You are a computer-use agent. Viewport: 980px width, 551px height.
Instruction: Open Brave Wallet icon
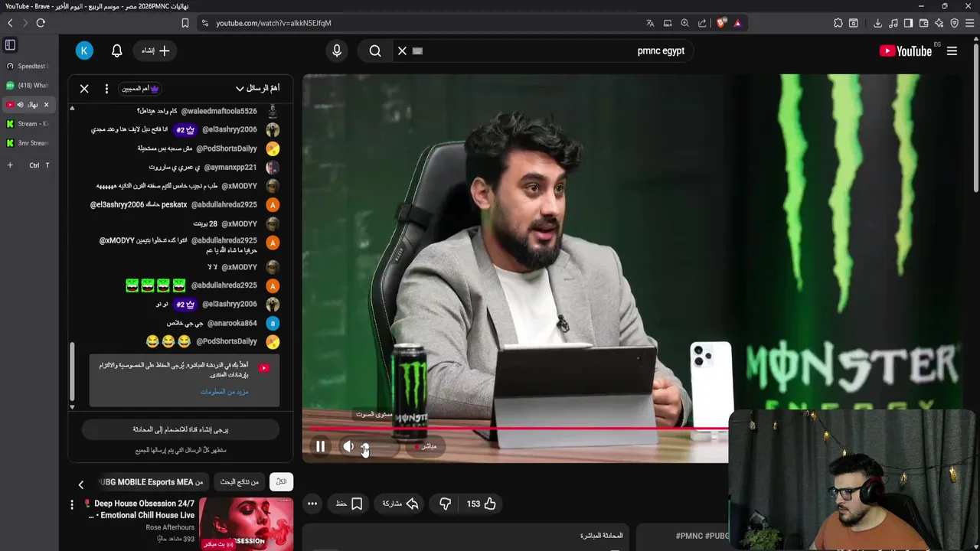[x=924, y=23]
